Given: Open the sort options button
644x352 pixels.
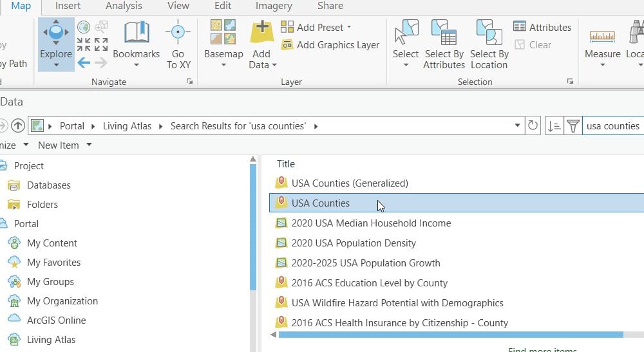Looking at the screenshot, I should click(554, 126).
